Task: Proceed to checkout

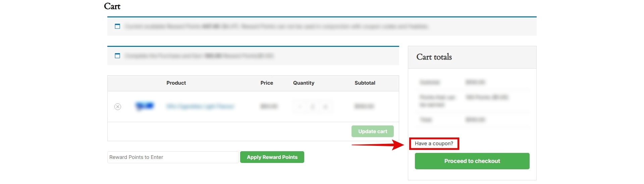Action: 472,161
